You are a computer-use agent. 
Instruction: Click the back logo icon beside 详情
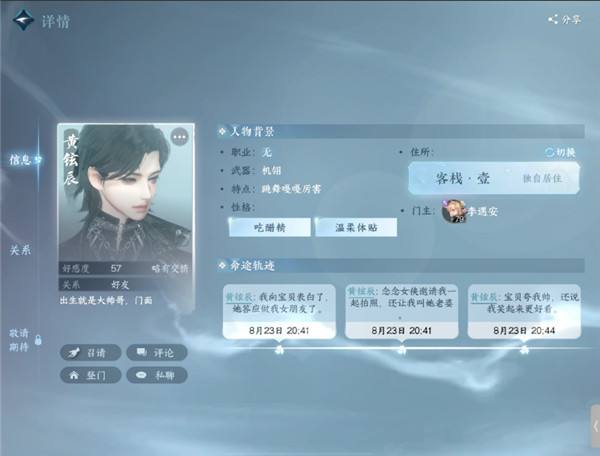(x=23, y=20)
